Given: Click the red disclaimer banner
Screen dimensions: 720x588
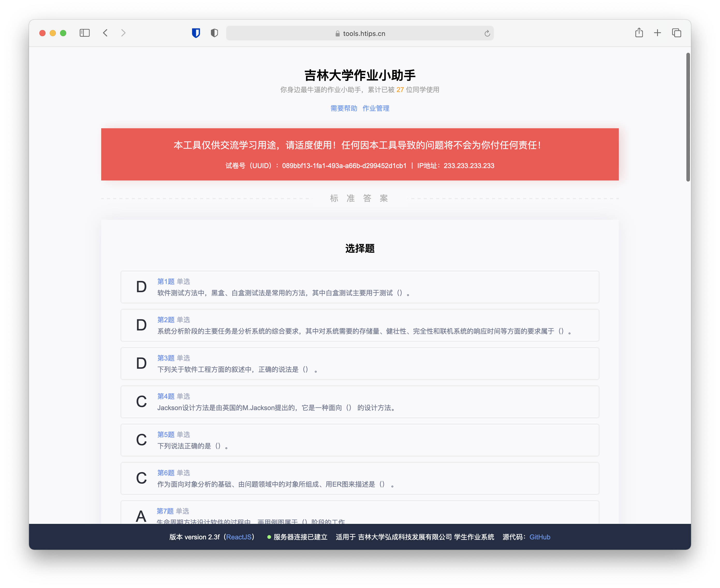Looking at the screenshot, I should 359,154.
